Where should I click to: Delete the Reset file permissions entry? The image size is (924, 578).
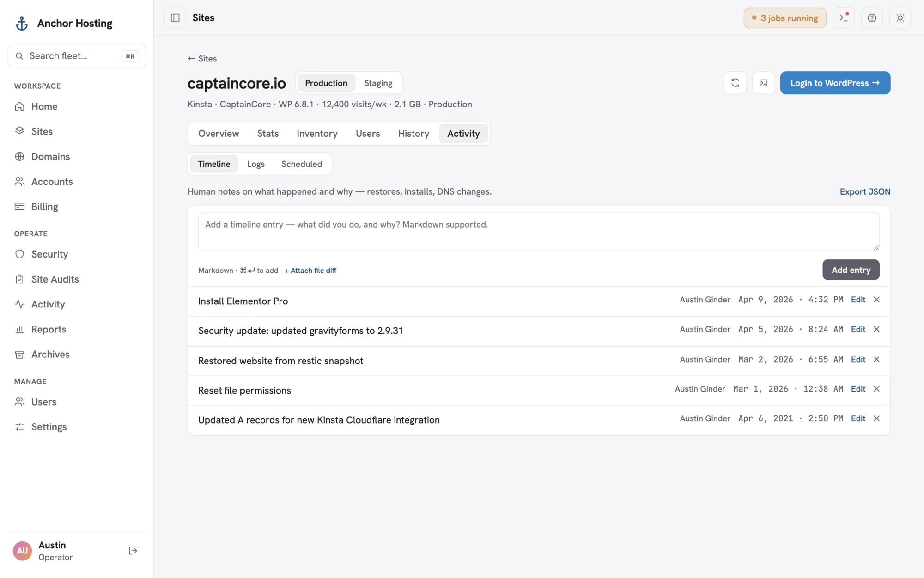click(876, 389)
